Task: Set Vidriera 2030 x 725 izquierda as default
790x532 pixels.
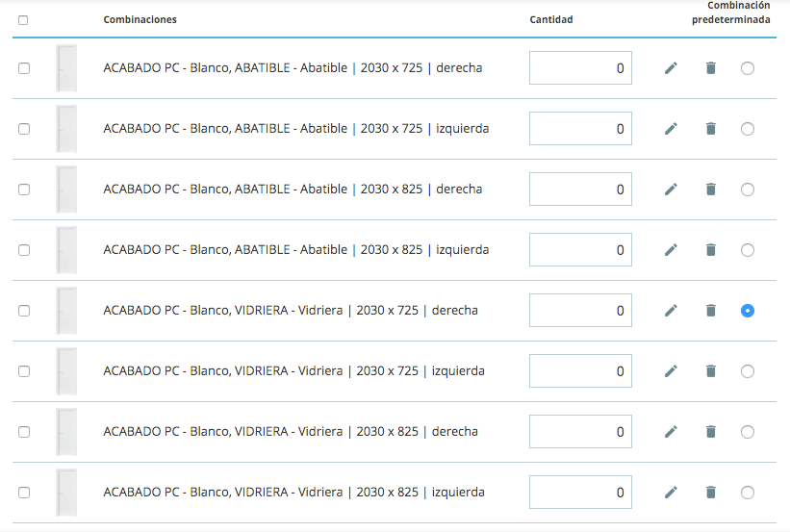Action: pos(748,371)
